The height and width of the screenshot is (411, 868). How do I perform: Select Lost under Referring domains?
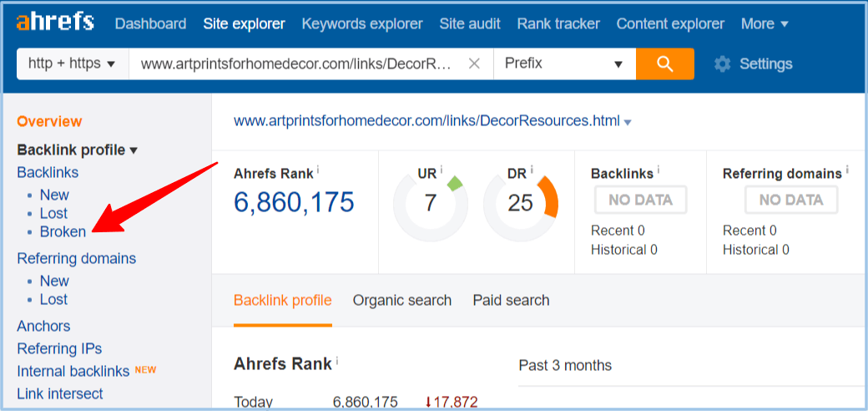(x=53, y=299)
